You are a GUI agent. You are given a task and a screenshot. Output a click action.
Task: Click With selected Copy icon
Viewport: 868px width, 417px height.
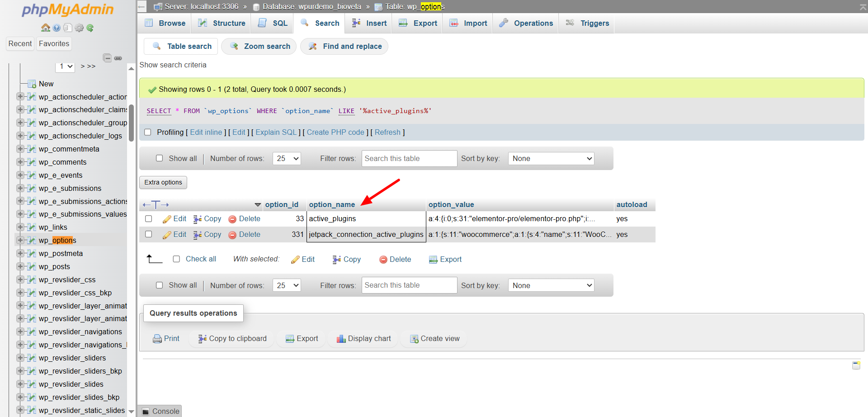337,260
